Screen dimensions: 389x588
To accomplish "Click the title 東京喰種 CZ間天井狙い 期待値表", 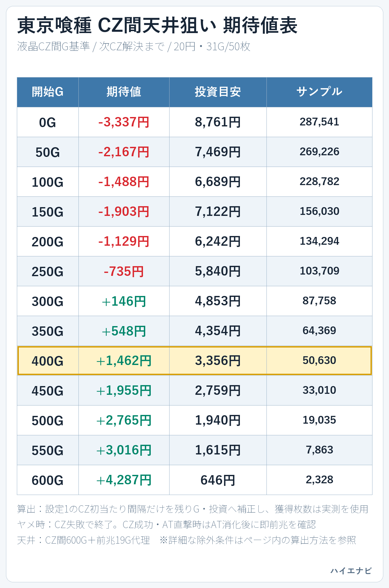I will click(157, 26).
